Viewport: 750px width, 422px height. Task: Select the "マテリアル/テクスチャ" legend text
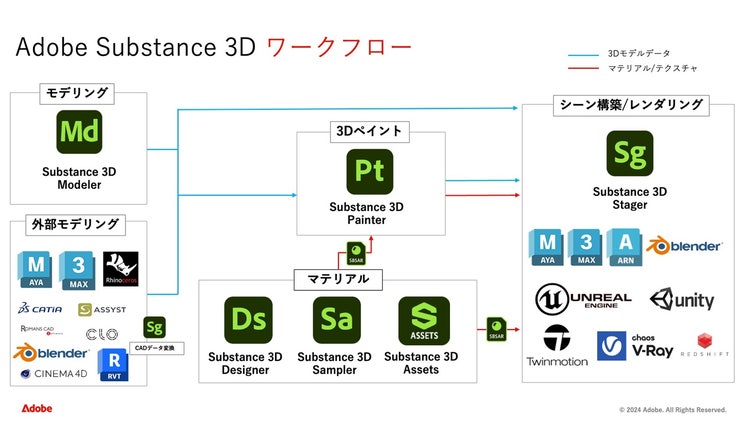tap(653, 68)
